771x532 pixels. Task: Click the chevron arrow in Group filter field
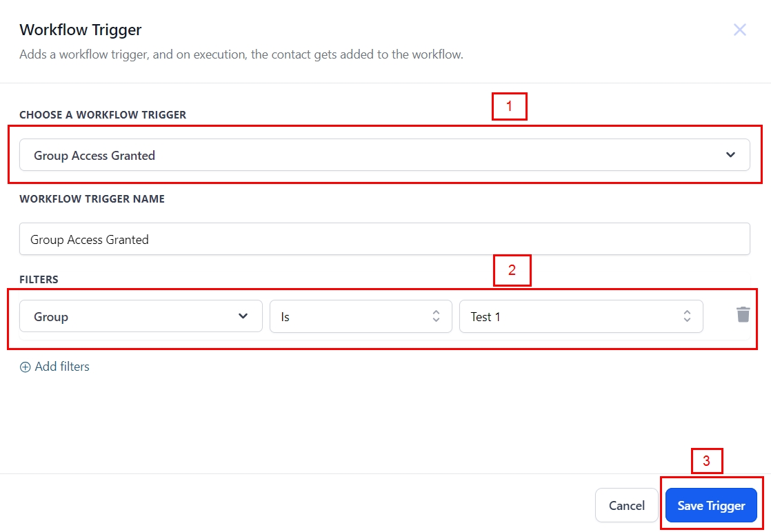pos(243,316)
